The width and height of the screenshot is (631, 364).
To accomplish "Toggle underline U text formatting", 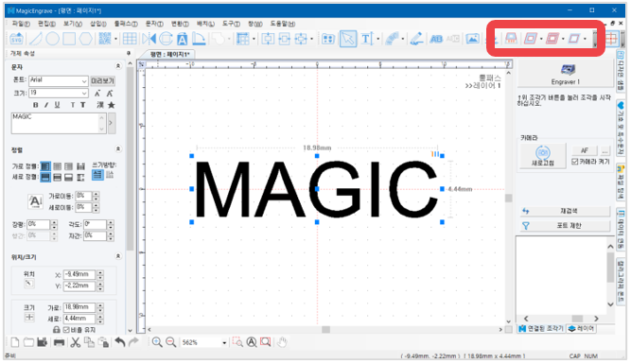I will coord(57,105).
